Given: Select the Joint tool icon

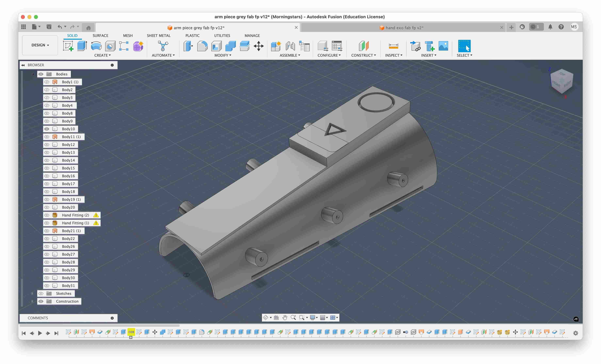Looking at the screenshot, I should pos(290,46).
